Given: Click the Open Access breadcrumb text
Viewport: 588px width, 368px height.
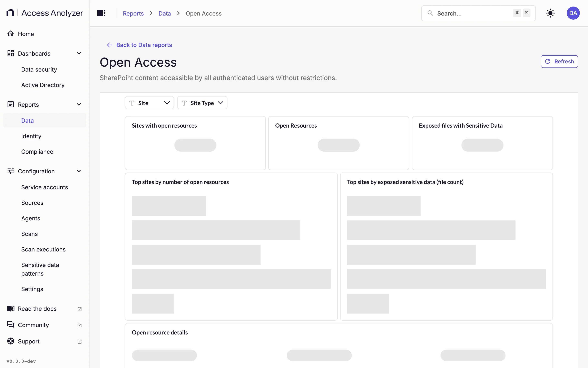Looking at the screenshot, I should coord(204,13).
